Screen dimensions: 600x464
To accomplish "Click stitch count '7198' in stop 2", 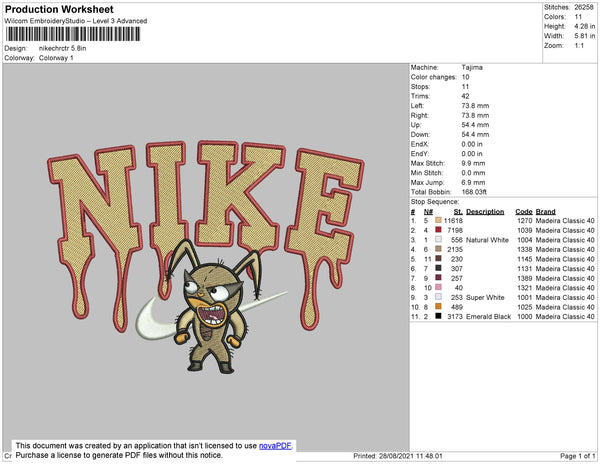I will 455,230.
